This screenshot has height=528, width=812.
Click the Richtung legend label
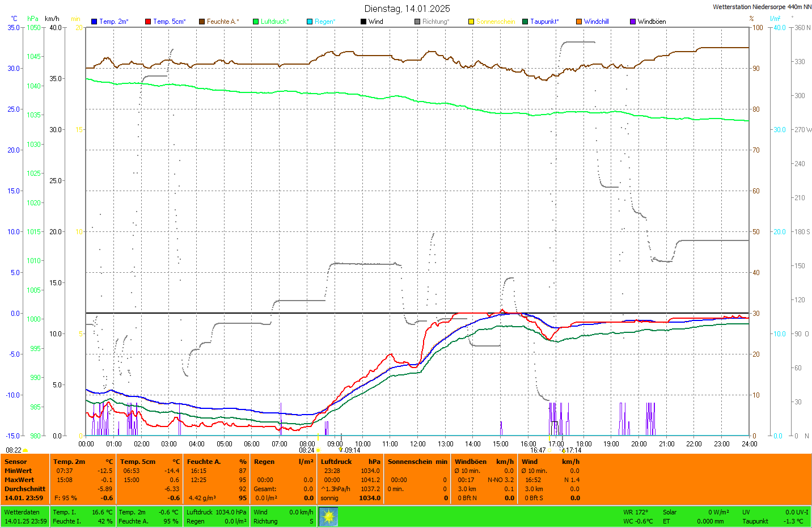click(x=435, y=22)
